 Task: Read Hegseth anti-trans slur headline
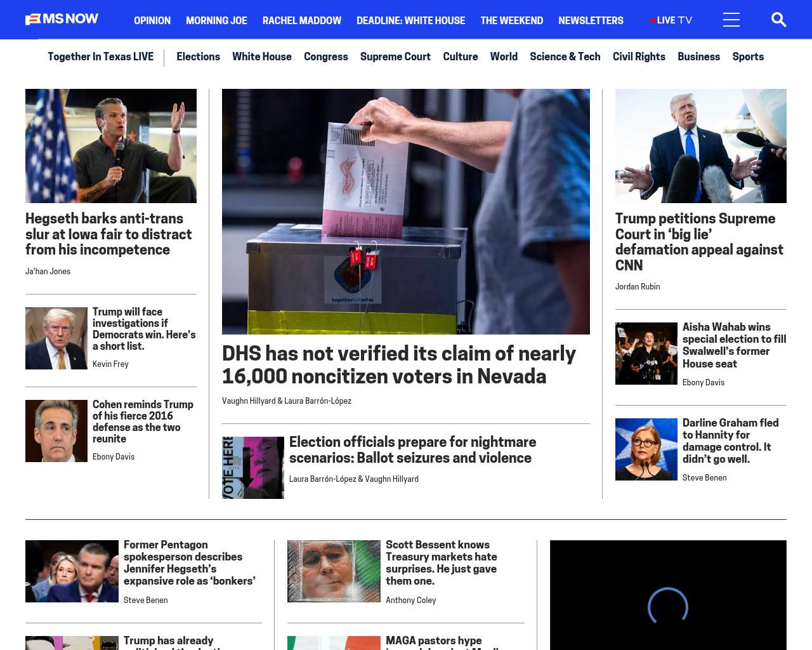108,234
